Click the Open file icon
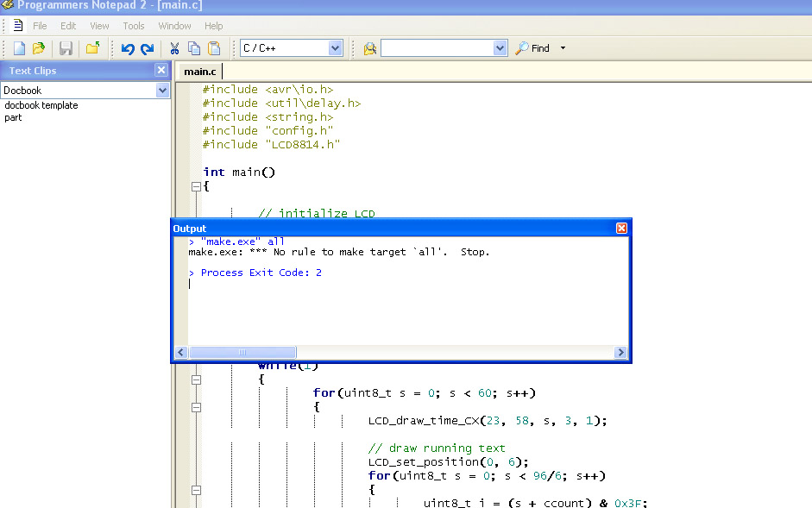This screenshot has width=812, height=508. click(x=39, y=48)
